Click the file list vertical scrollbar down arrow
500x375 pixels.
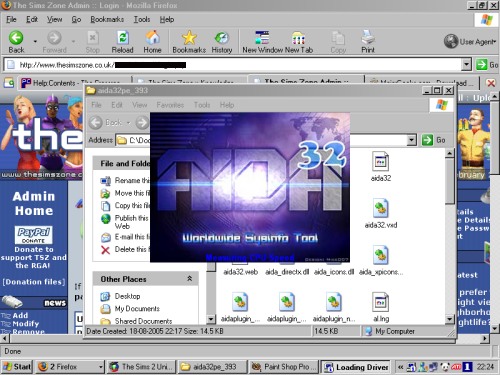pos(449,319)
